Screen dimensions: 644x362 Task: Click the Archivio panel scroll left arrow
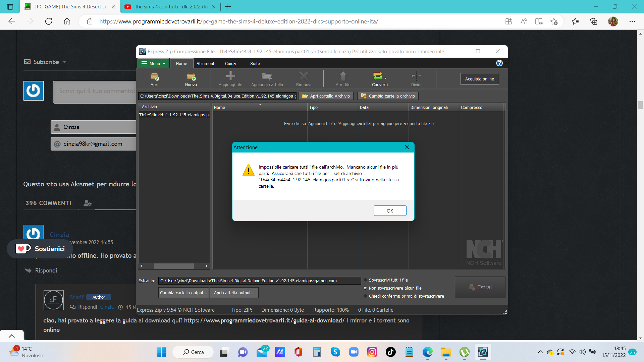[141, 266]
